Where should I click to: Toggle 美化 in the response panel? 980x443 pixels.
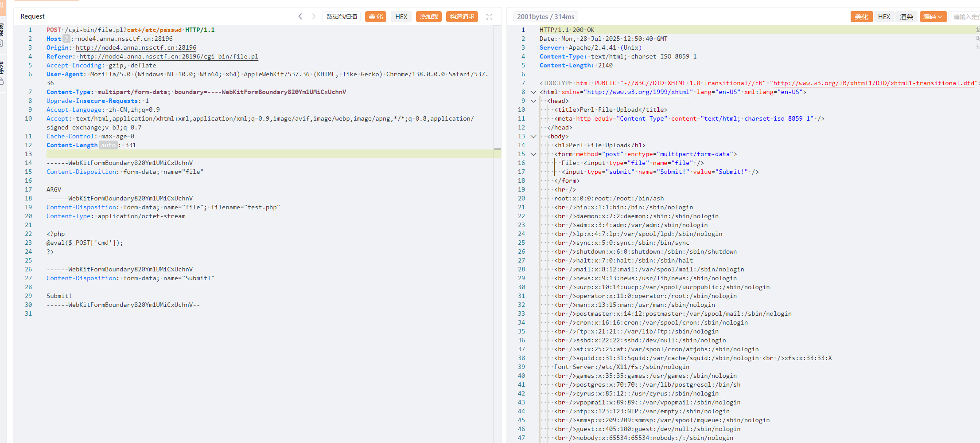(862, 16)
